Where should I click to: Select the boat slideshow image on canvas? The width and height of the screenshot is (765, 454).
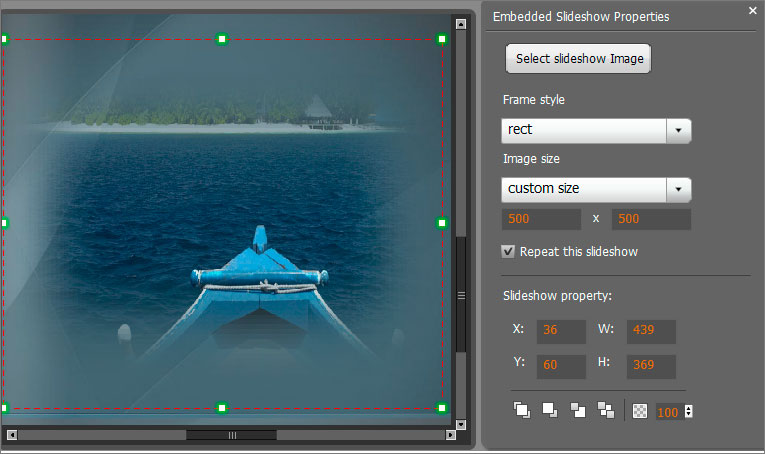pos(222,223)
